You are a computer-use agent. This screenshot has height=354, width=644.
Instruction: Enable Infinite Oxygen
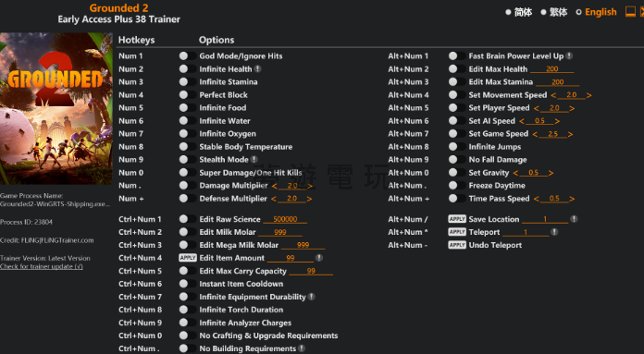click(187, 133)
